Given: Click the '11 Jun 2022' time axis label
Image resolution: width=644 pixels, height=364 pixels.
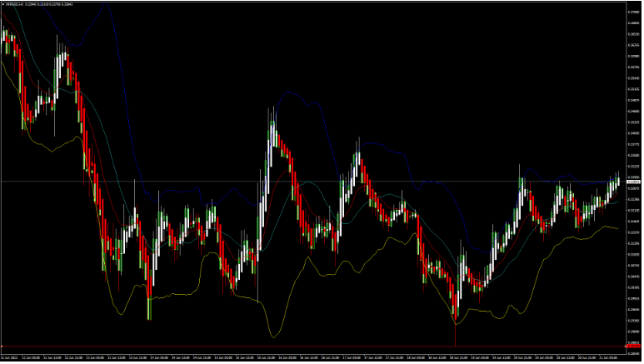Looking at the screenshot, I should point(10,358).
